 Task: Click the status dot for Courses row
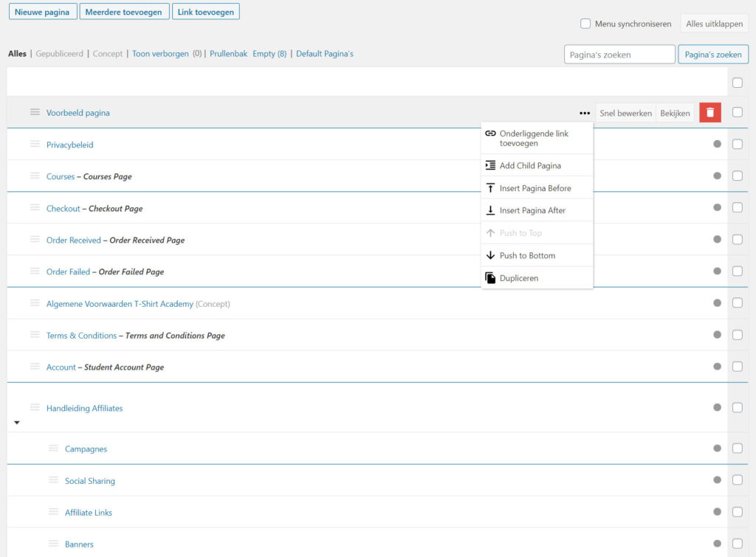717,176
